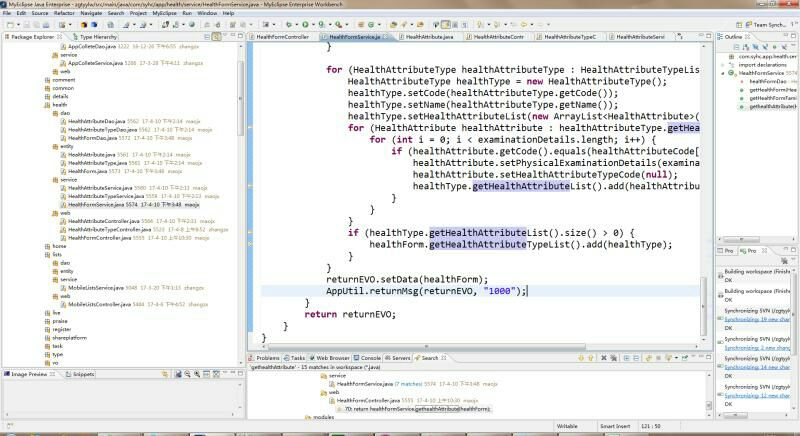800x436 pixels.
Task: Open the HealthFormController editor tab
Action: (x=283, y=36)
